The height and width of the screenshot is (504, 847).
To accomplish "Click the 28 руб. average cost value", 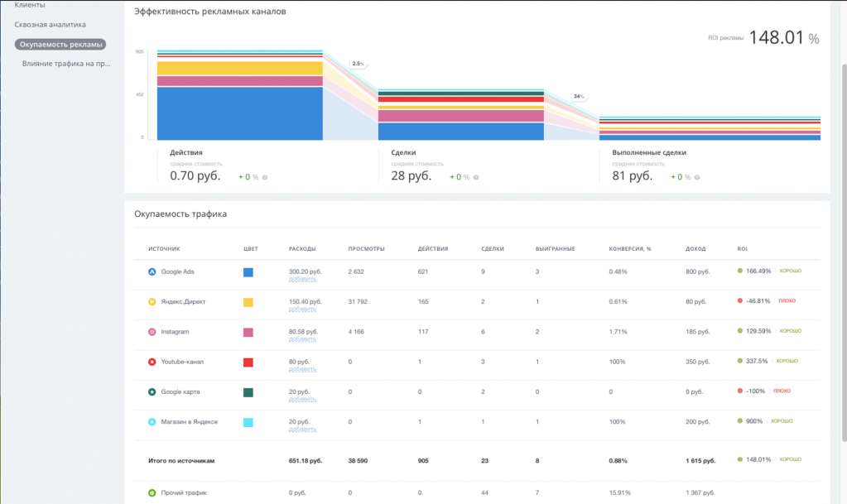I will [x=411, y=175].
